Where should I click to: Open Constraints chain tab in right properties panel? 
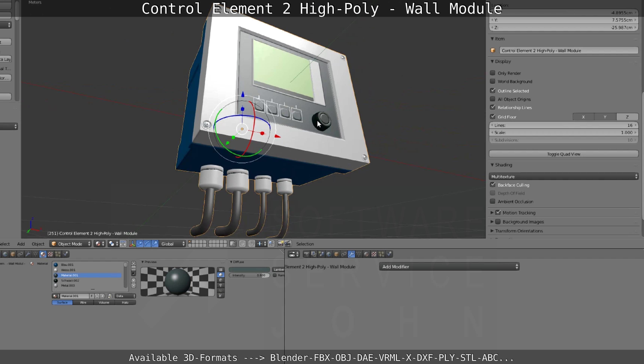(344, 254)
